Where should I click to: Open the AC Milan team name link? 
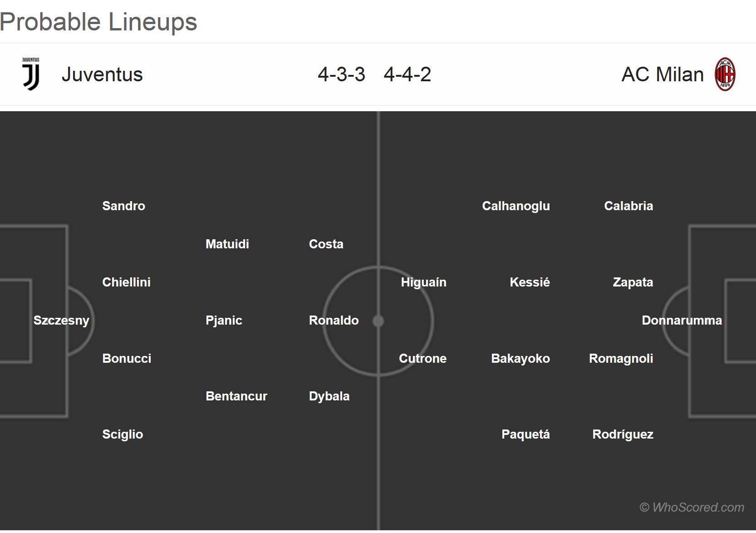pyautogui.click(x=662, y=74)
